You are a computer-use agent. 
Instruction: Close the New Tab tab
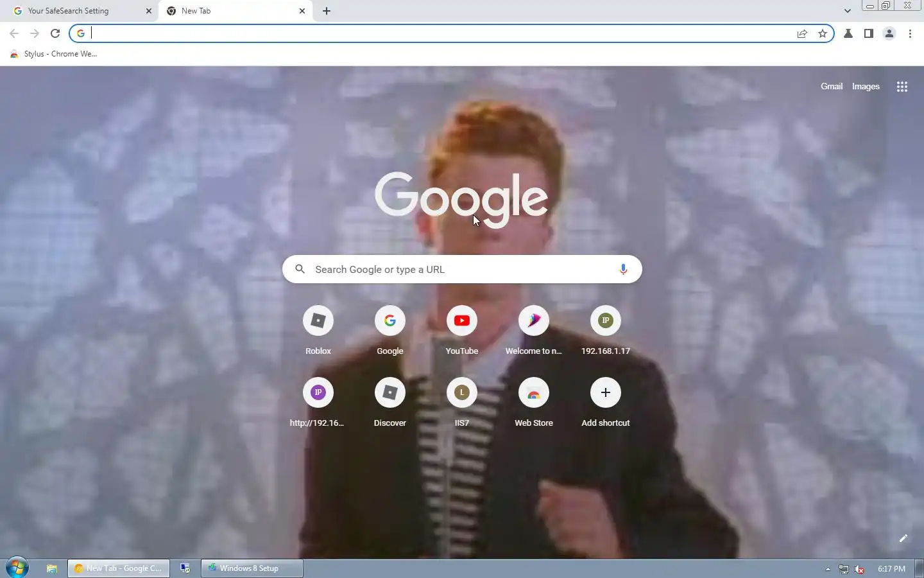(x=302, y=11)
